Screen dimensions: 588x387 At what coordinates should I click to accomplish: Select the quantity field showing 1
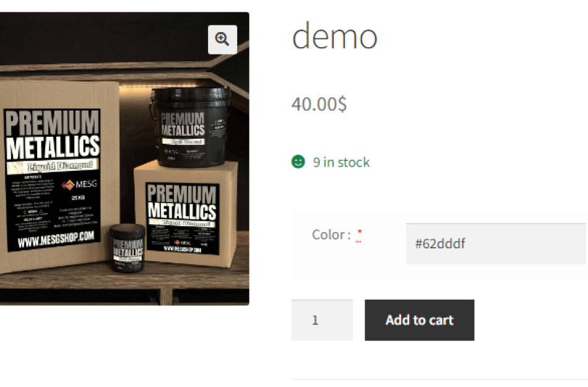click(322, 320)
